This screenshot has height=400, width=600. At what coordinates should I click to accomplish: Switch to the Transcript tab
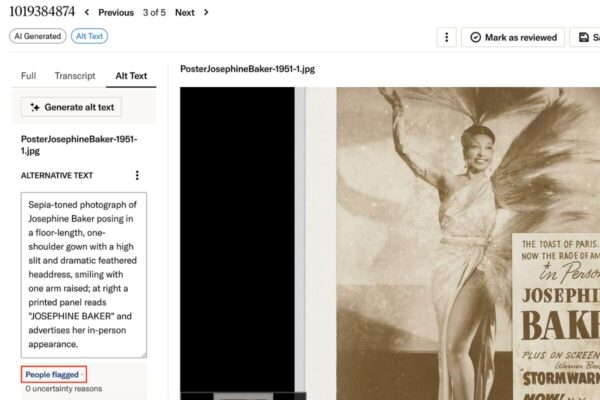(75, 76)
